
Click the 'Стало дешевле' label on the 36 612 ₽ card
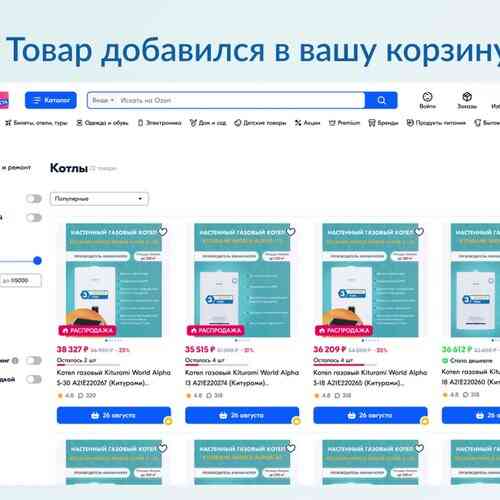click(x=467, y=360)
